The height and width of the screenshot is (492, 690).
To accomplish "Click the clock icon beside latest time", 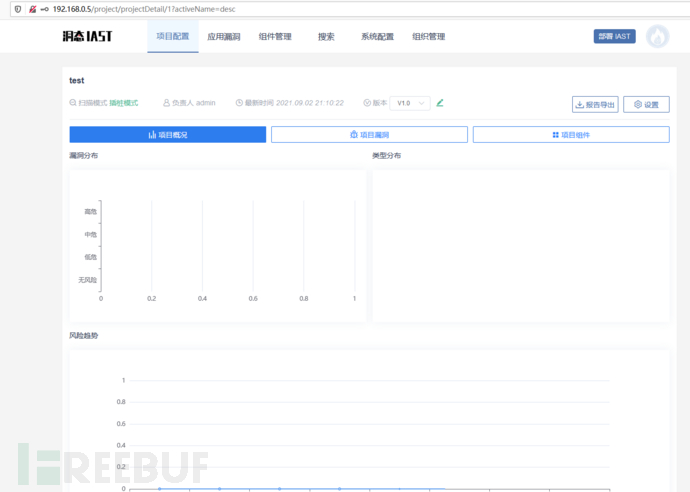I will click(239, 103).
